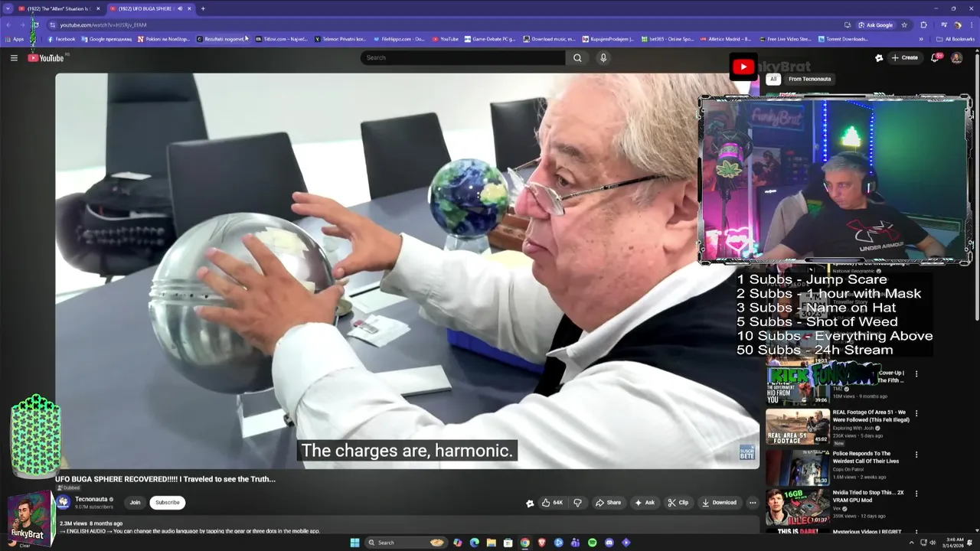
Task: Open the Nvidia Tried to Stop This thumbnail
Action: (x=798, y=507)
